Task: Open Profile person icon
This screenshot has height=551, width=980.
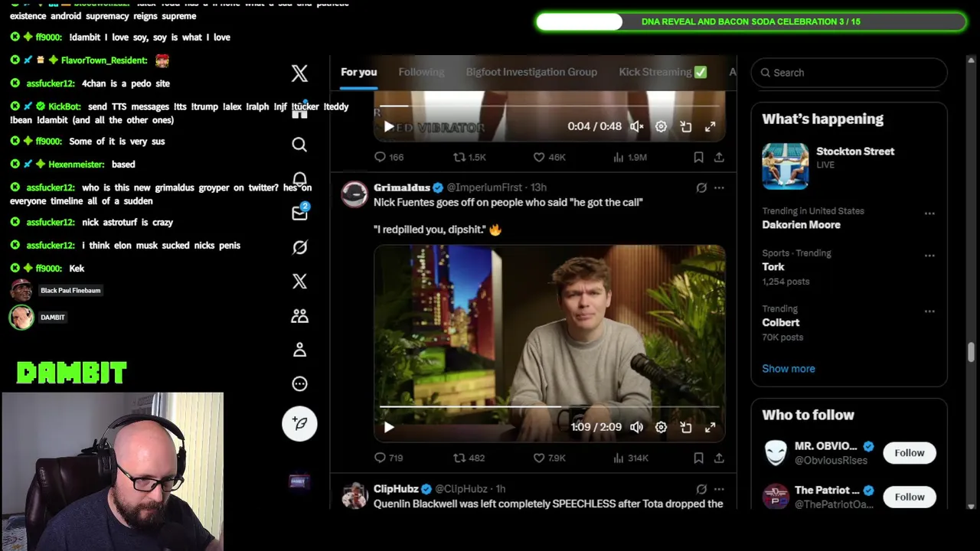Action: [299, 350]
